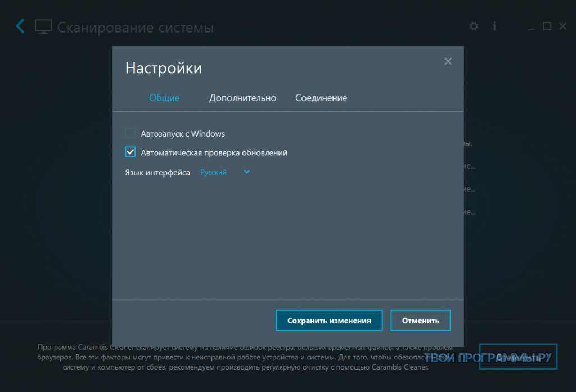576x392 pixels.
Task: Click the monitor icon beside Сканирование системы
Action: pyautogui.click(x=43, y=26)
